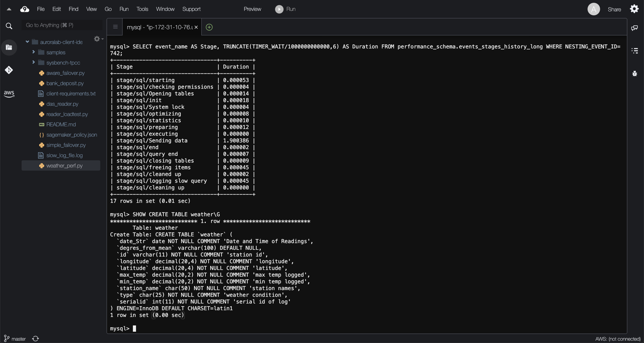The width and height of the screenshot is (644, 343).
Task: Close the mysql terminal tab
Action: (x=196, y=27)
